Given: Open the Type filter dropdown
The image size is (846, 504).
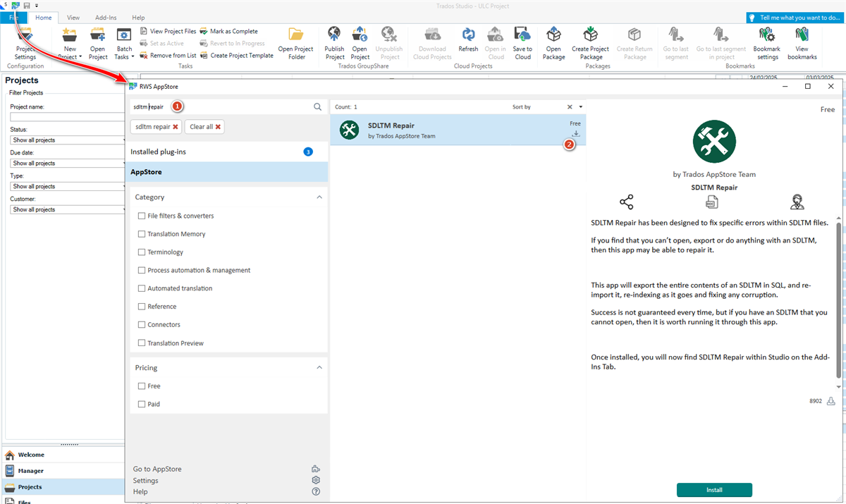Looking at the screenshot, I should click(x=68, y=186).
